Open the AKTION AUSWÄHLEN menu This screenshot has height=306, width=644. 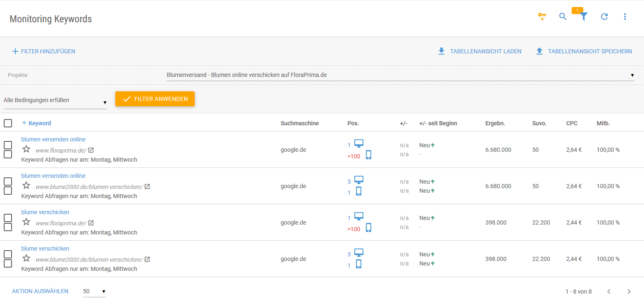pyautogui.click(x=40, y=291)
